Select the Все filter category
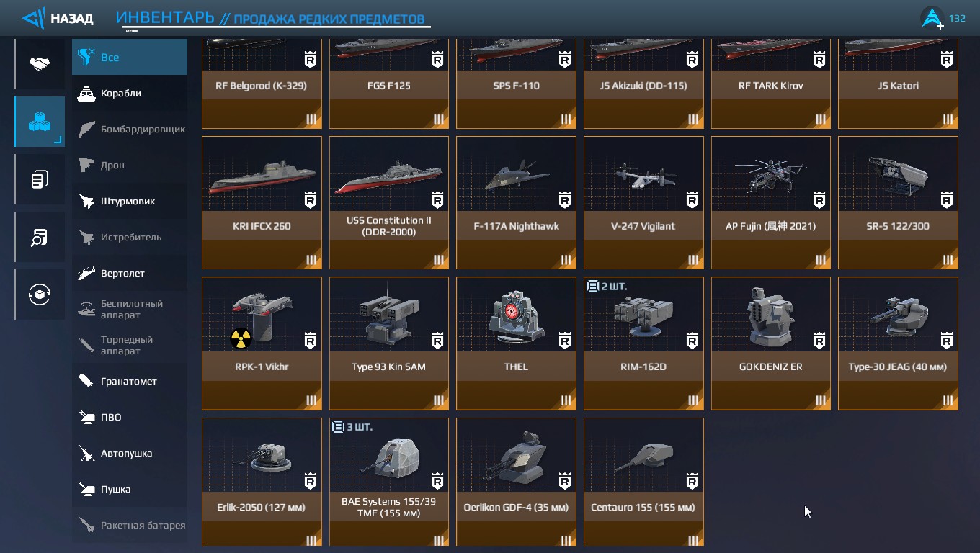 [130, 57]
